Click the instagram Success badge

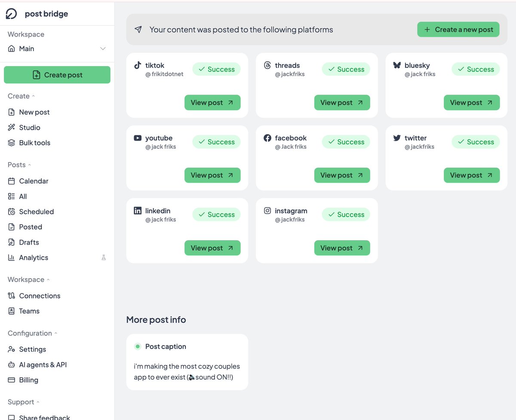point(346,215)
